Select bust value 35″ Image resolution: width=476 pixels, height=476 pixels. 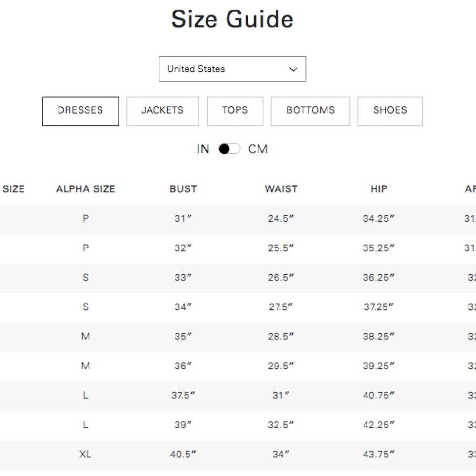point(183,337)
